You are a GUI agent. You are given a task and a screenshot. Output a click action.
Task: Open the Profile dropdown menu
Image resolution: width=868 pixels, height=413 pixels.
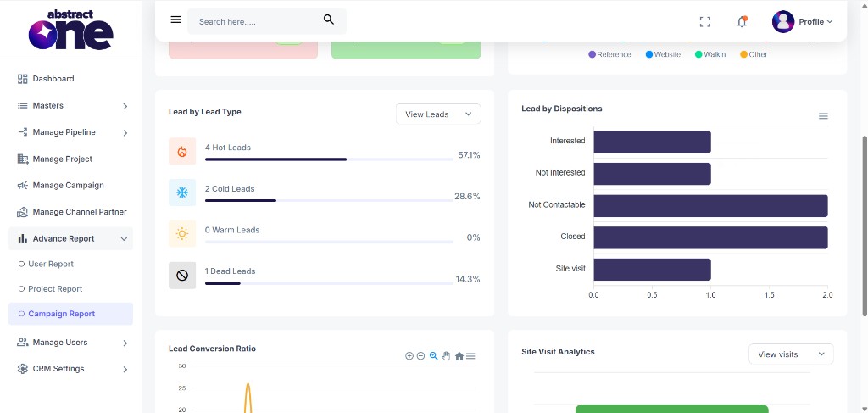click(815, 21)
